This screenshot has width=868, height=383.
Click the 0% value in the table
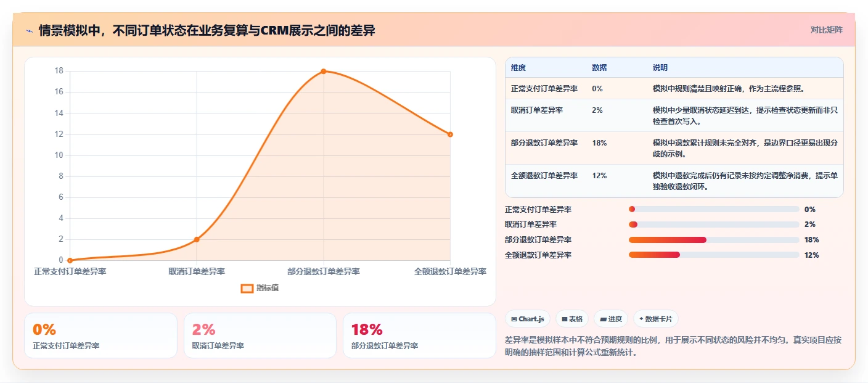coord(597,89)
